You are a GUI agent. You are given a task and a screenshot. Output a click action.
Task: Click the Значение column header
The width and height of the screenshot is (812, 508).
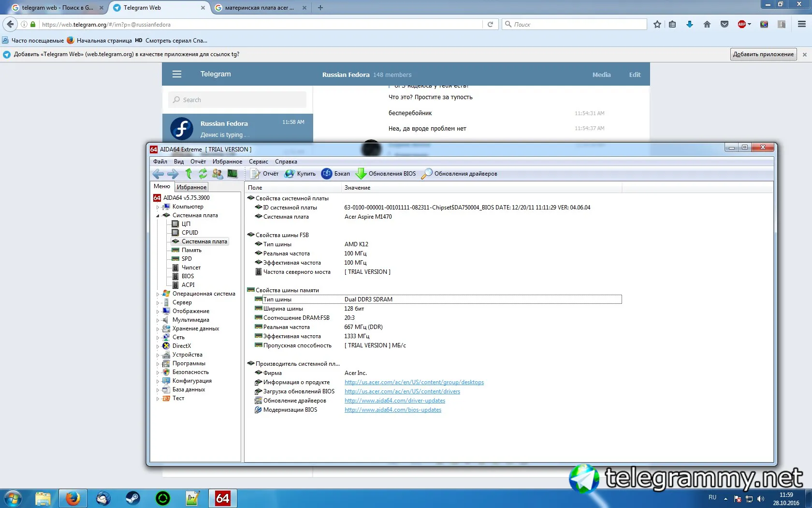481,188
